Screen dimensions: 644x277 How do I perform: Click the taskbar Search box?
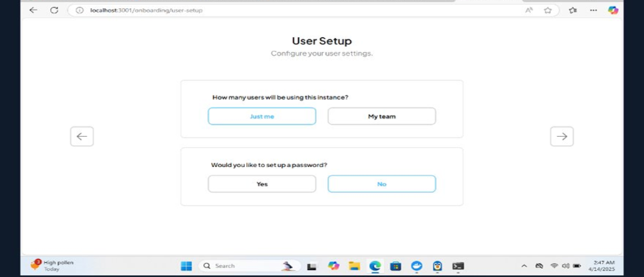point(249,266)
